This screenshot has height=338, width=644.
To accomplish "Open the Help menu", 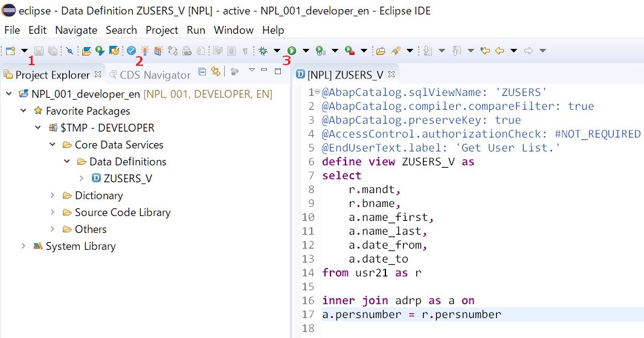I will pyautogui.click(x=273, y=30).
